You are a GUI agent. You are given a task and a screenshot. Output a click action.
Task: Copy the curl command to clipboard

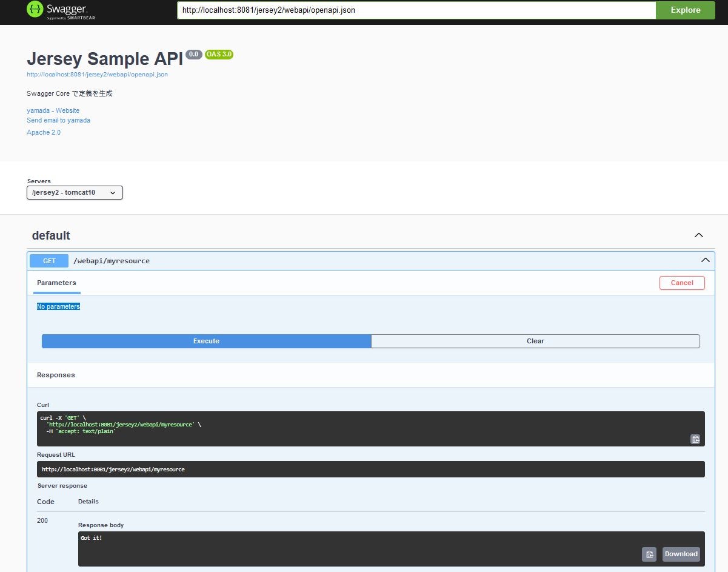click(x=695, y=439)
